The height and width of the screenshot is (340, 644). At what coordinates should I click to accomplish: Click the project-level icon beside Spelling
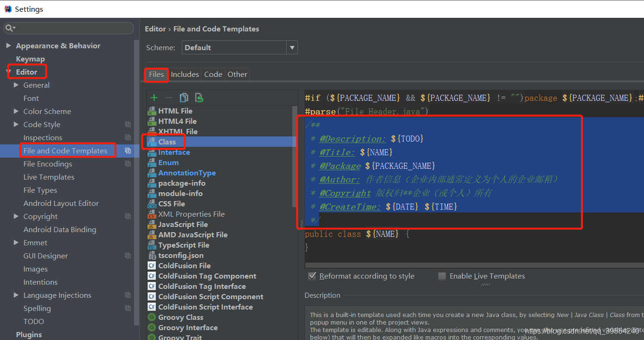[x=128, y=308]
